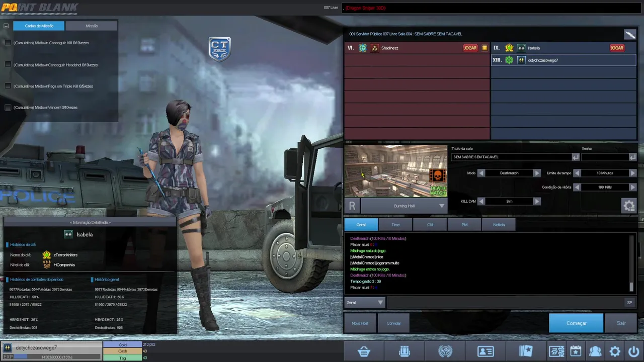Toggle Midtown Vencer mission checkbox
644x362 pixels.
pos(8,107)
